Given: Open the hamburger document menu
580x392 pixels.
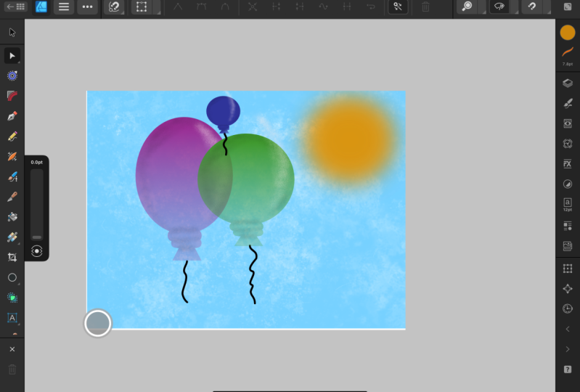Looking at the screenshot, I should (64, 7).
